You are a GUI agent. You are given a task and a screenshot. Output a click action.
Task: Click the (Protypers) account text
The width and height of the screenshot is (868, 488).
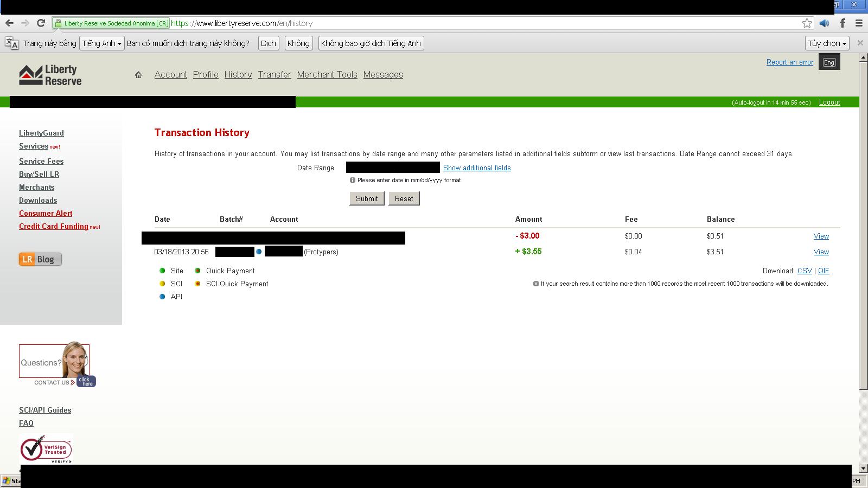[x=321, y=252]
